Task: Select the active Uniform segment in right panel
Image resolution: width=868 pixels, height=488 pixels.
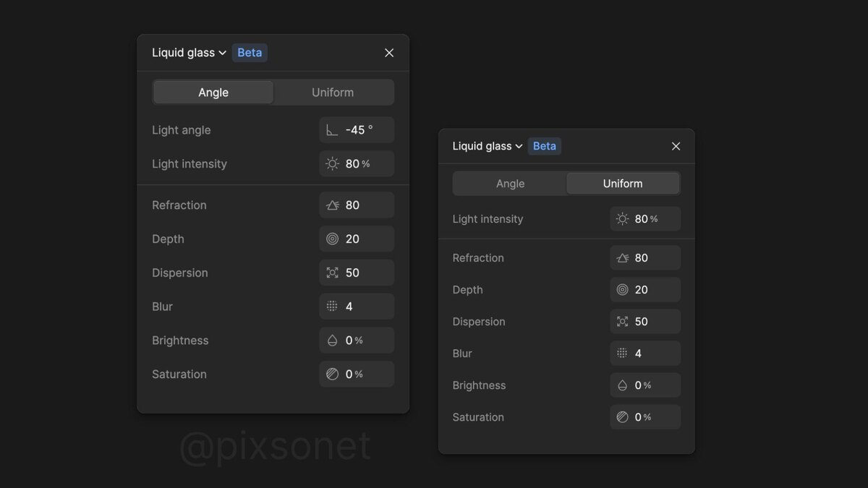Action: click(x=623, y=184)
